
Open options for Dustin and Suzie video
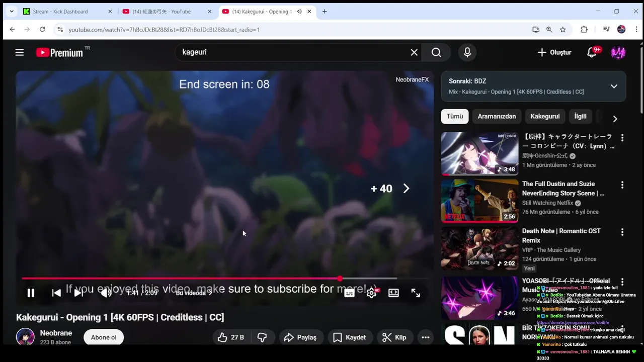point(622,185)
